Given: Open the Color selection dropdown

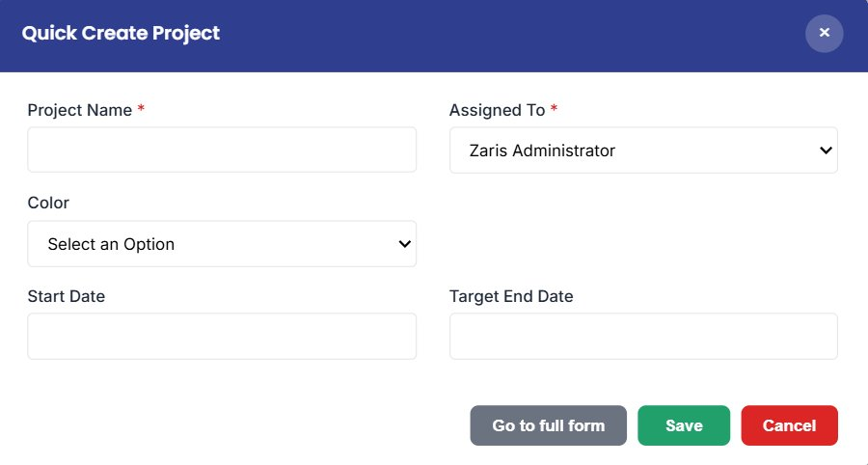Looking at the screenshot, I should coord(222,243).
